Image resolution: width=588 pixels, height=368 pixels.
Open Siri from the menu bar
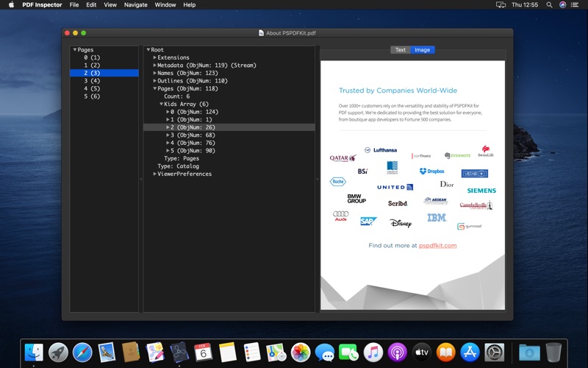tap(562, 5)
